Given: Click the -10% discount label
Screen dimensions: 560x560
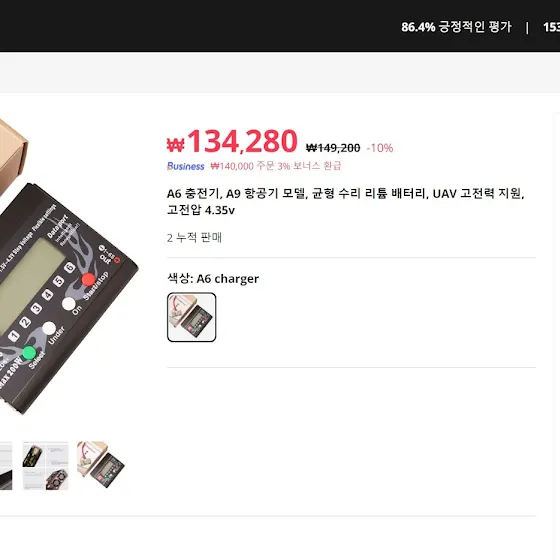Looking at the screenshot, I should (x=380, y=148).
